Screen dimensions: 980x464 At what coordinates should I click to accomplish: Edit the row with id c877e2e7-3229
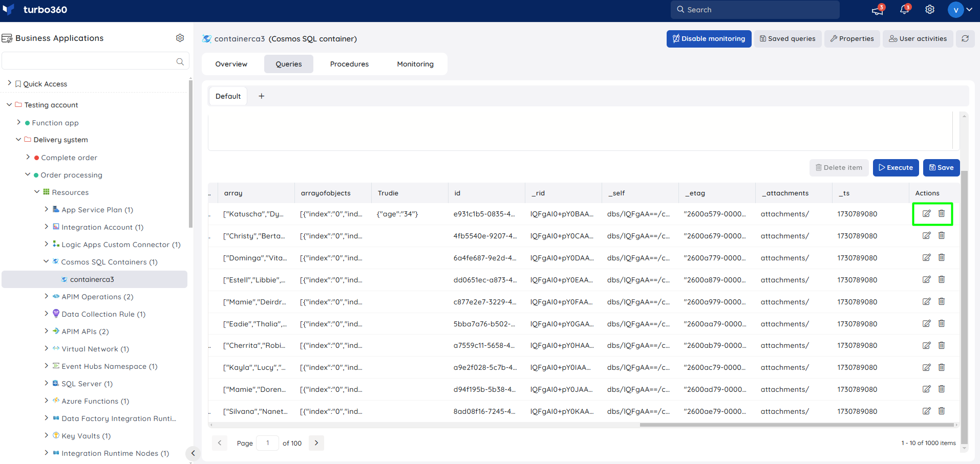coord(927,302)
